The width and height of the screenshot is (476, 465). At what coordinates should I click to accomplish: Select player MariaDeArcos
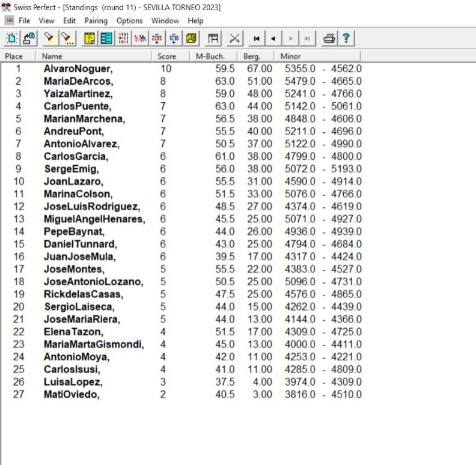[x=78, y=81]
